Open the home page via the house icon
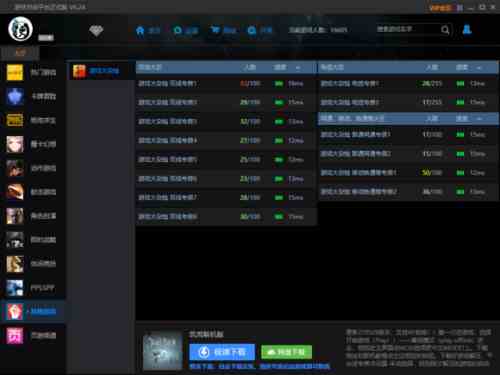The width and height of the screenshot is (500, 375). coord(140,31)
